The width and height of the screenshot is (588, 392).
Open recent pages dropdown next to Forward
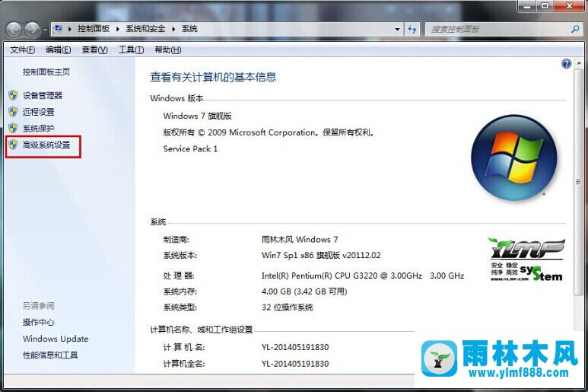click(45, 30)
